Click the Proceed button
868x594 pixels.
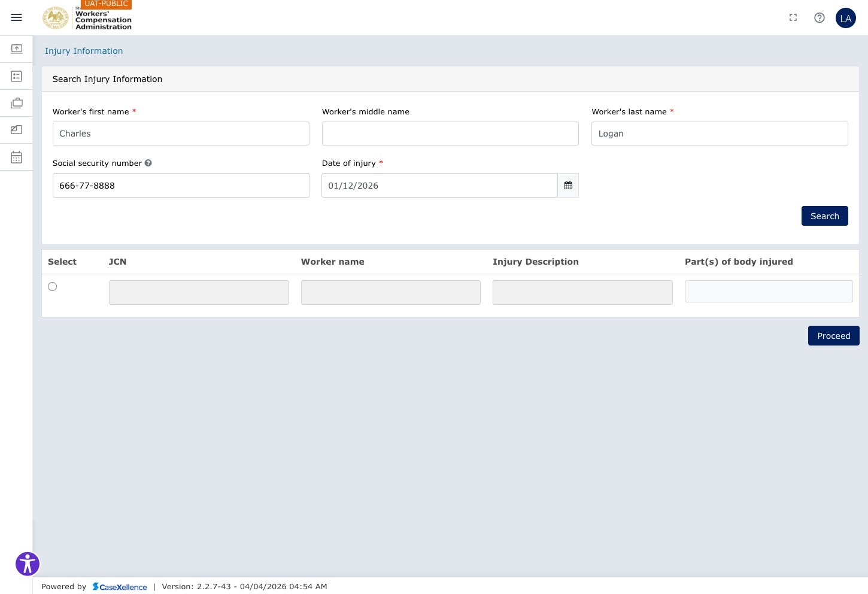pyautogui.click(x=834, y=336)
